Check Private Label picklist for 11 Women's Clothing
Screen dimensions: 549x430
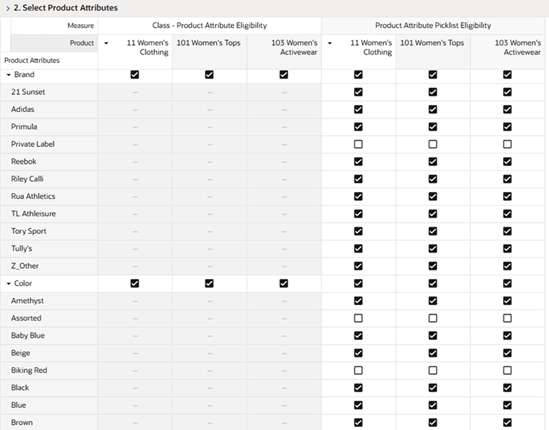[358, 144]
